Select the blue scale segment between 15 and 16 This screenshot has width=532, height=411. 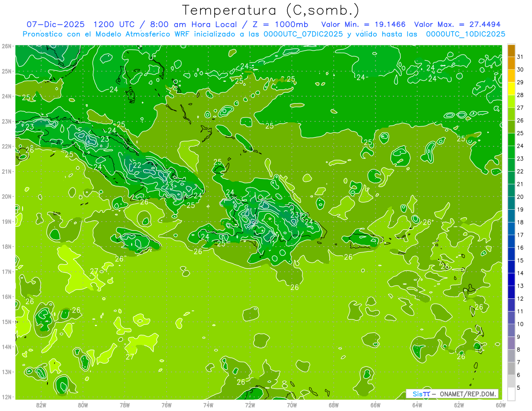pos(511,254)
